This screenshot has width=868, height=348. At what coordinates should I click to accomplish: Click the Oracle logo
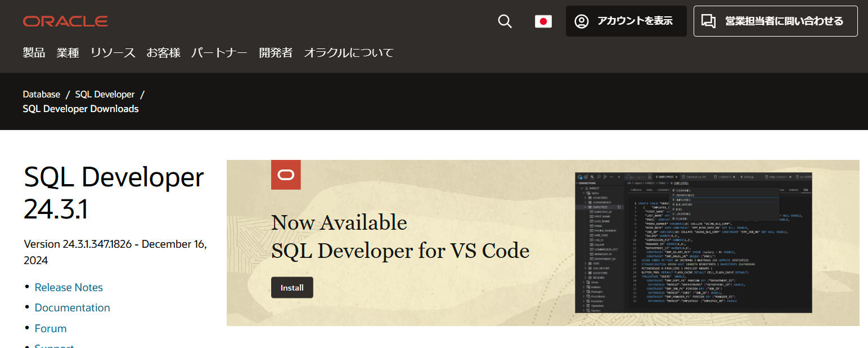(65, 21)
